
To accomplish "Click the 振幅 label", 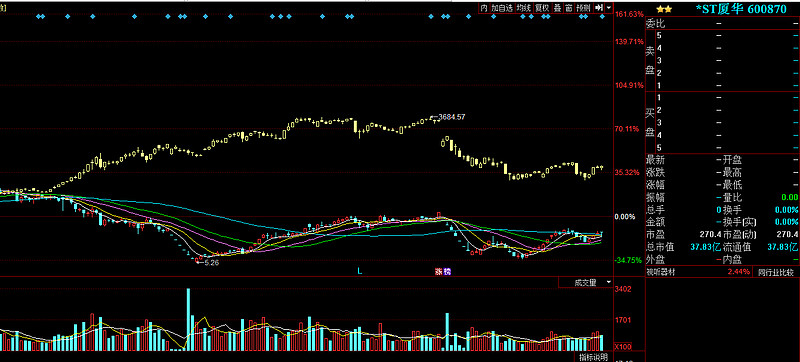I will [656, 197].
